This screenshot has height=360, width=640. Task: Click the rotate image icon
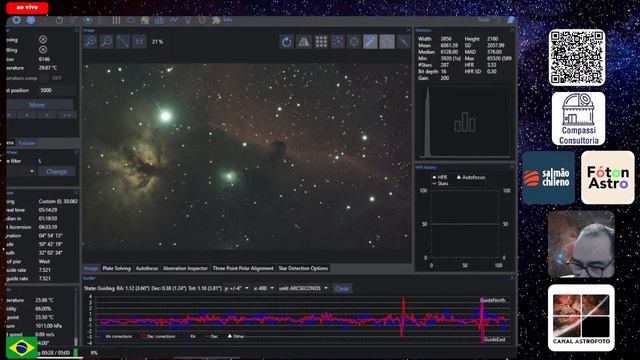(x=287, y=42)
